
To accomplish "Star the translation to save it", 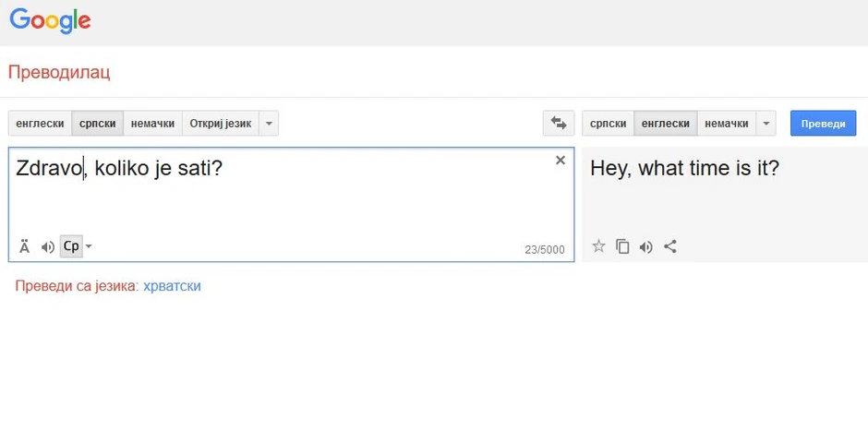I will pos(598,246).
